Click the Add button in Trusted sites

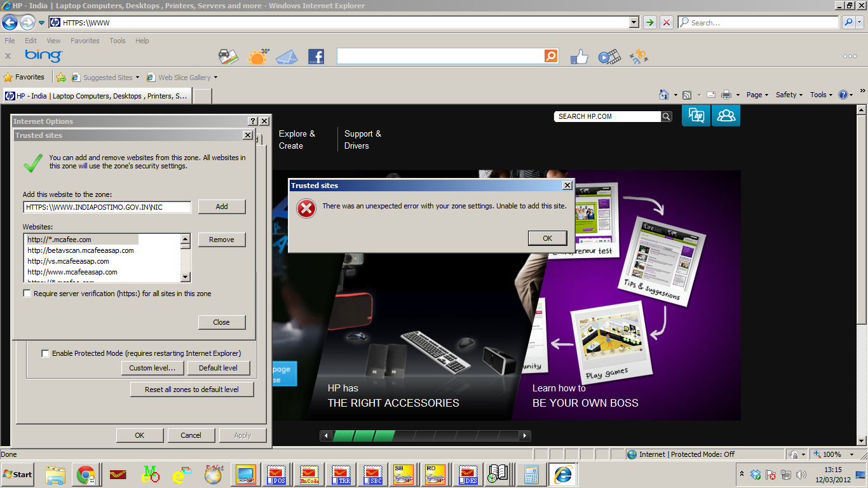coord(222,207)
